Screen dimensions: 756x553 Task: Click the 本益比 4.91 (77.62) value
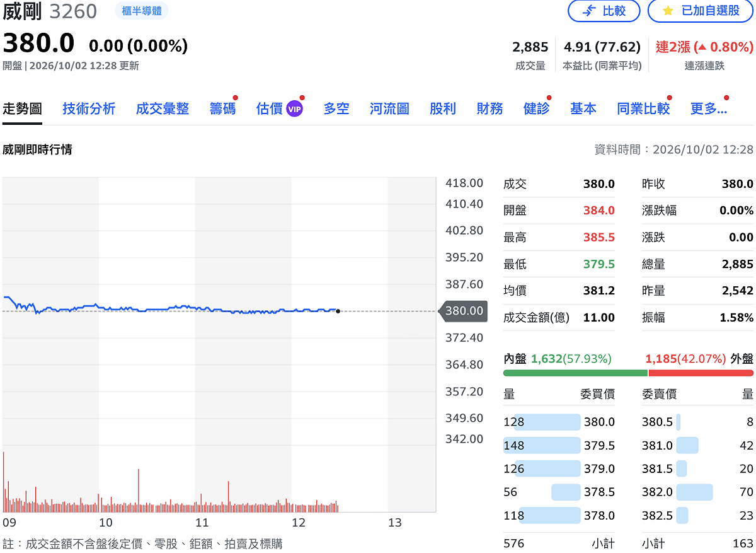pos(602,47)
